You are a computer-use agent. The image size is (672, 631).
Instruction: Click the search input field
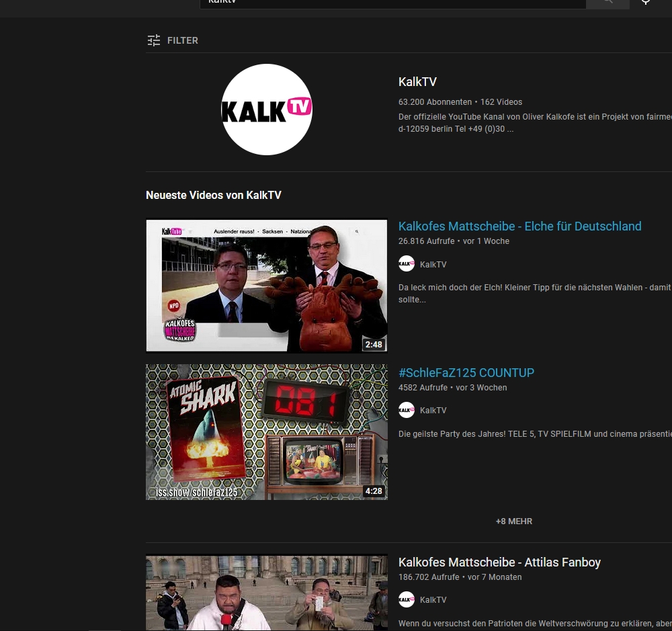393,3
